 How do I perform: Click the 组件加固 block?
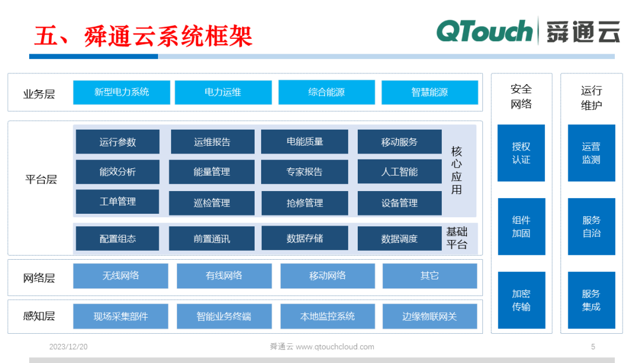click(x=522, y=226)
